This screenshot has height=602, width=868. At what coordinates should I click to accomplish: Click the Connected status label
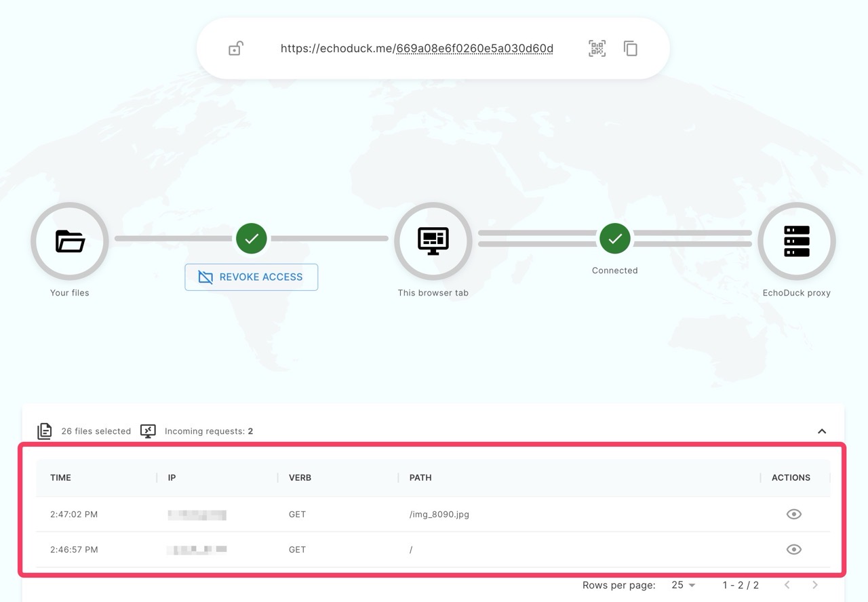pos(615,270)
